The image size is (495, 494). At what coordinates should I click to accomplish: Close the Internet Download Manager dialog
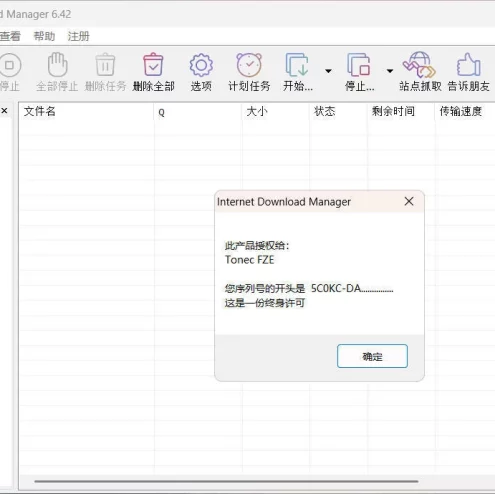[409, 201]
